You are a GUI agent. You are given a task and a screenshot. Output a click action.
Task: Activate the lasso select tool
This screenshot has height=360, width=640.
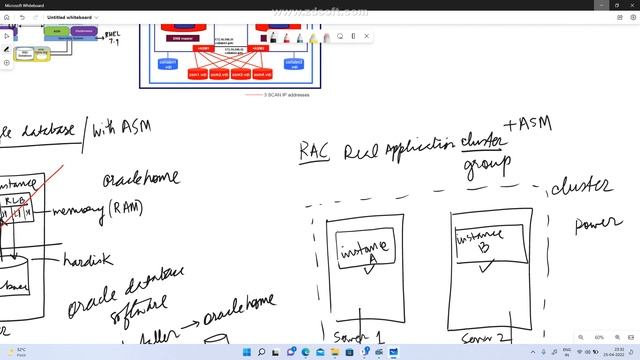(340, 36)
